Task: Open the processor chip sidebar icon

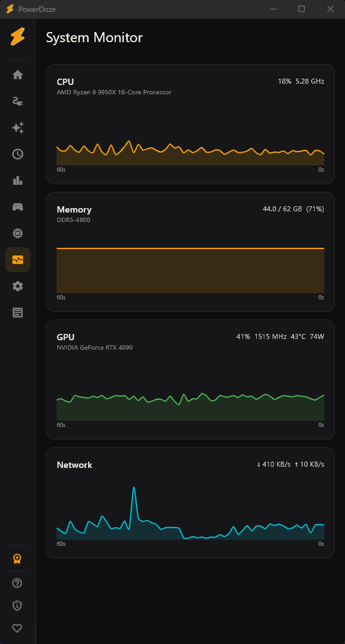Action: (x=18, y=233)
